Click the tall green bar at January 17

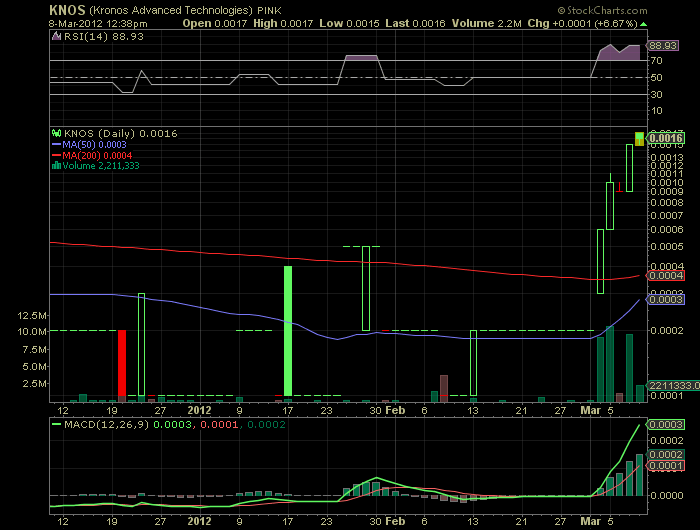[288, 330]
